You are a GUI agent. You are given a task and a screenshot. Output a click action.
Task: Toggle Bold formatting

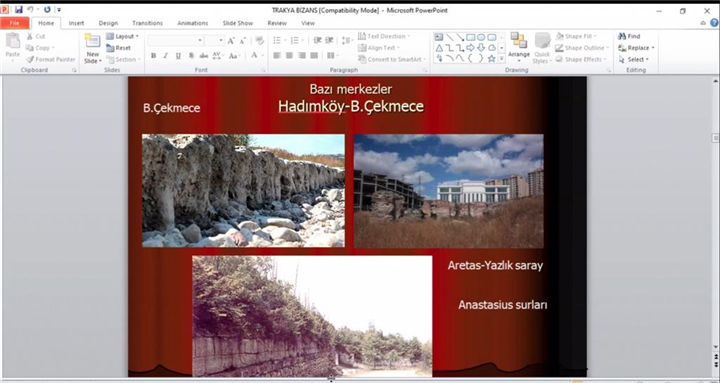coord(153,56)
